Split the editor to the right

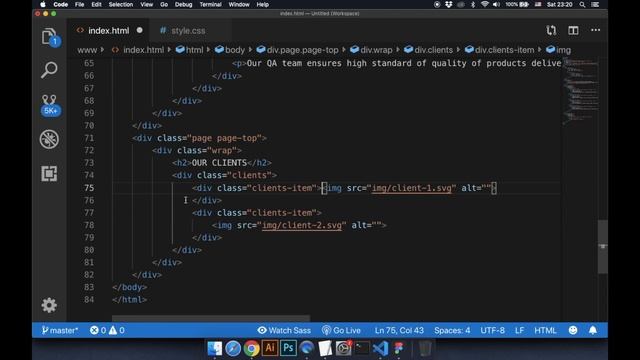coord(573,30)
